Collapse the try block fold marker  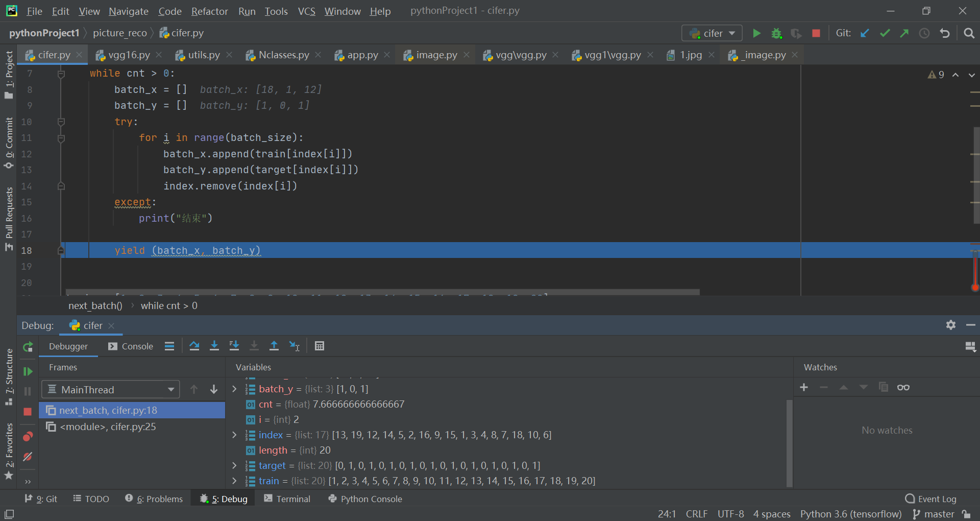click(61, 122)
